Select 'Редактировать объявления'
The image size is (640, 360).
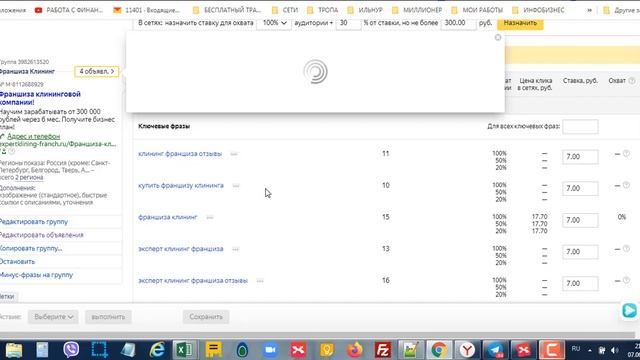tap(41, 235)
